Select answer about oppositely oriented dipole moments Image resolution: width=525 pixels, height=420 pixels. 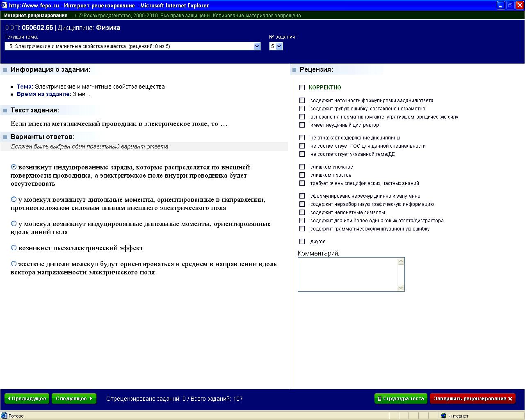[x=14, y=199]
